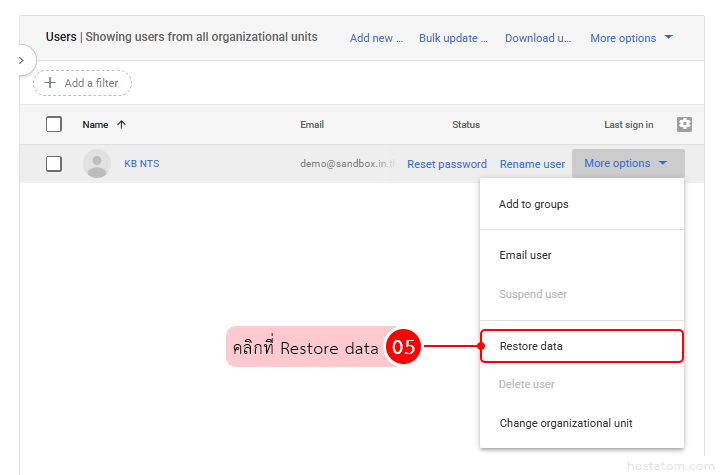Viewport: 720px width, 475px height.
Task: Click Download users link
Action: pyautogui.click(x=538, y=38)
